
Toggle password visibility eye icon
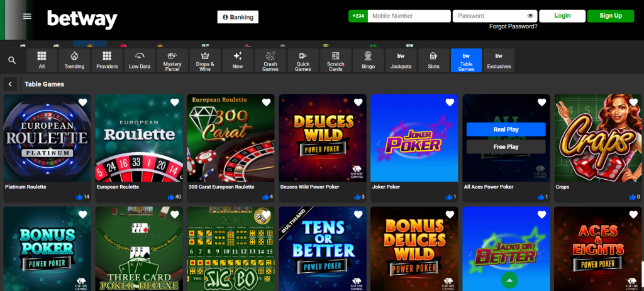[x=530, y=16]
